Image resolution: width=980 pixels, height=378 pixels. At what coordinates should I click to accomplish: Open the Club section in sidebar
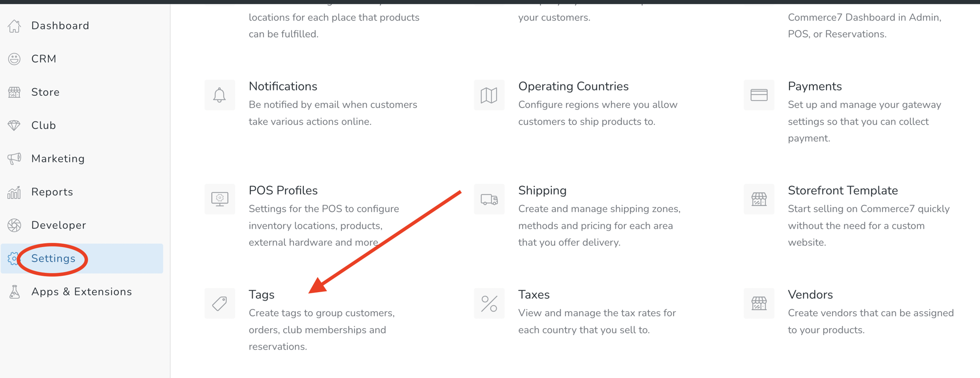[43, 125]
